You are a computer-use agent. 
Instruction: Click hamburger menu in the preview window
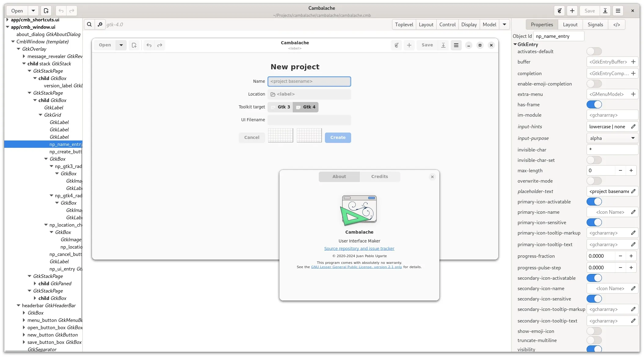pos(456,45)
